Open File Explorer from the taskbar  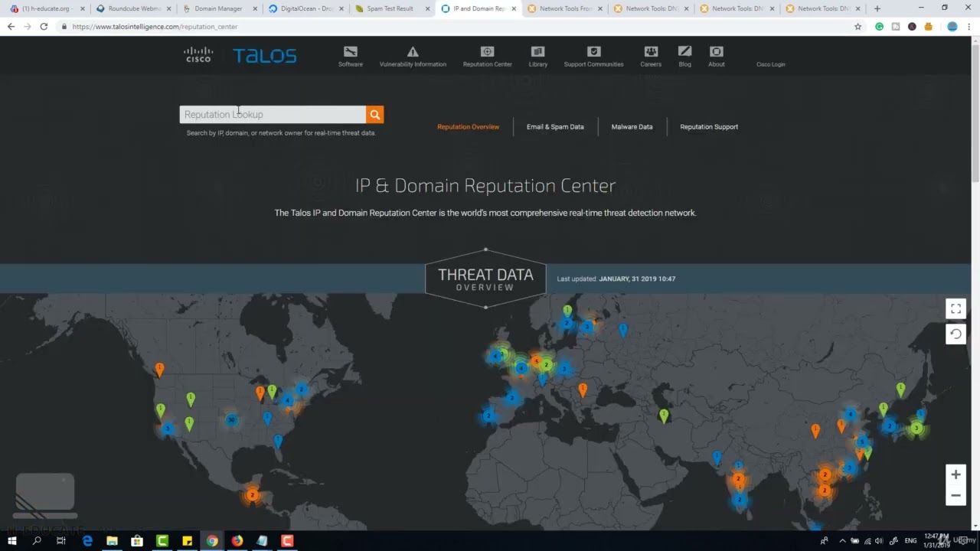pos(112,541)
